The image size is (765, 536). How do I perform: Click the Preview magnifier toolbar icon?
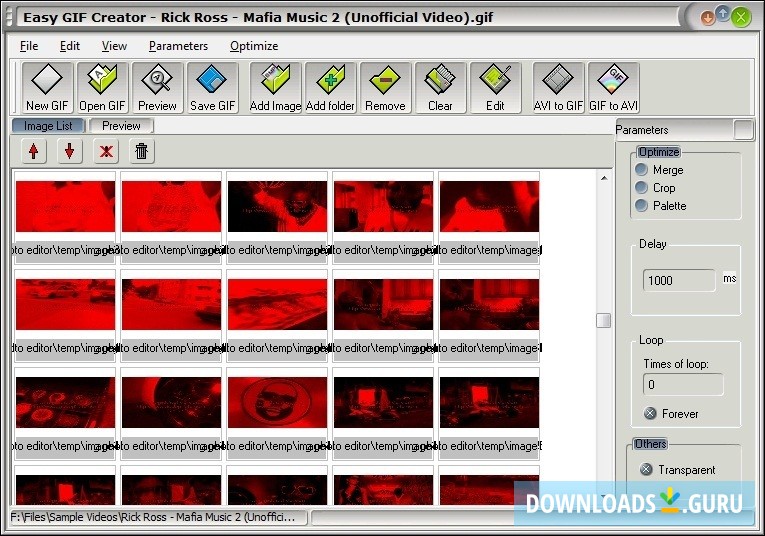point(157,88)
